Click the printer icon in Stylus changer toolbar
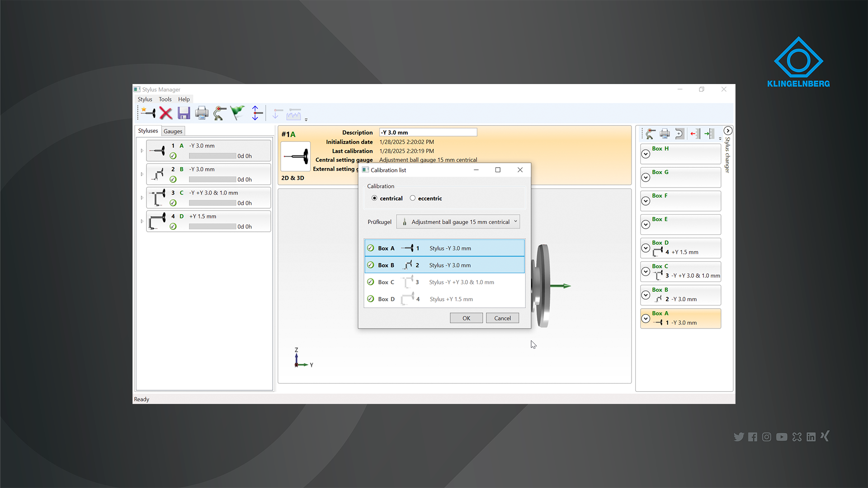This screenshot has height=488, width=868. [x=665, y=134]
